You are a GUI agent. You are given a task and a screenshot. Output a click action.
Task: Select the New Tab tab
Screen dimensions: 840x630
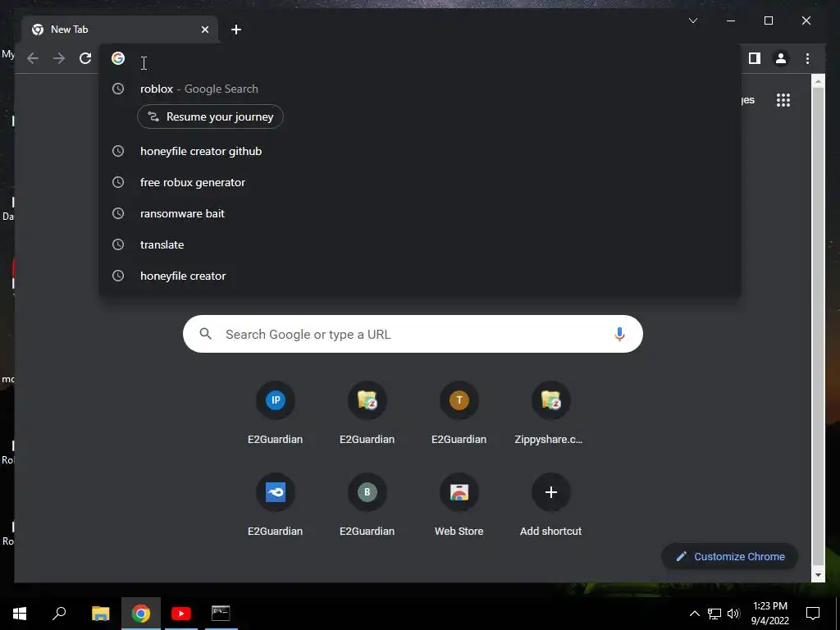pos(120,30)
